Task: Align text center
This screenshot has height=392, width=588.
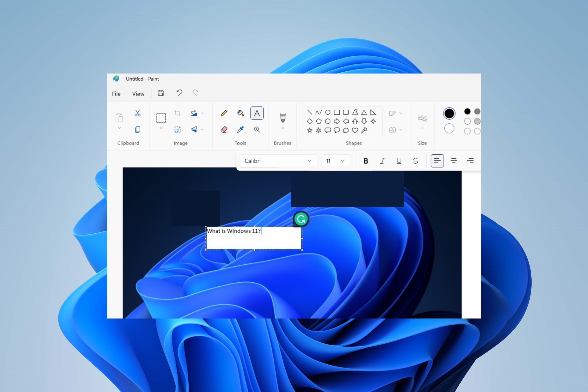Action: click(454, 161)
